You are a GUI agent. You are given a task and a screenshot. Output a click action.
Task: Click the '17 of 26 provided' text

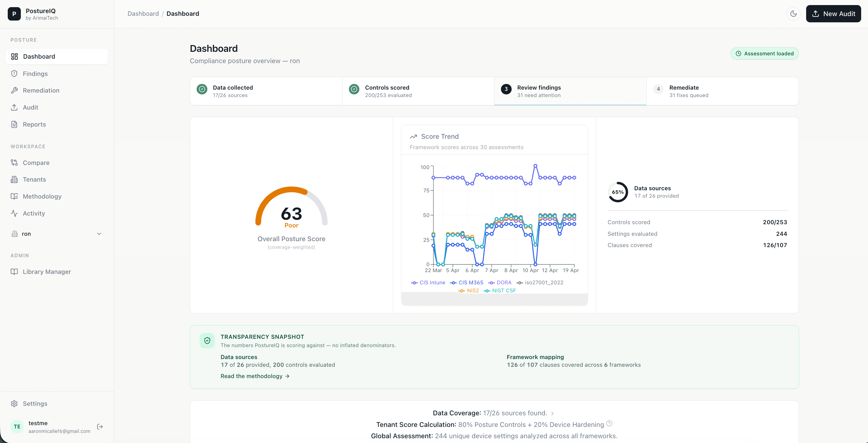(657, 196)
